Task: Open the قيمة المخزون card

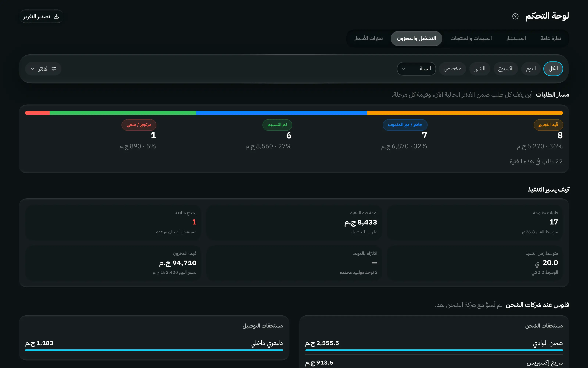Action: (113, 263)
